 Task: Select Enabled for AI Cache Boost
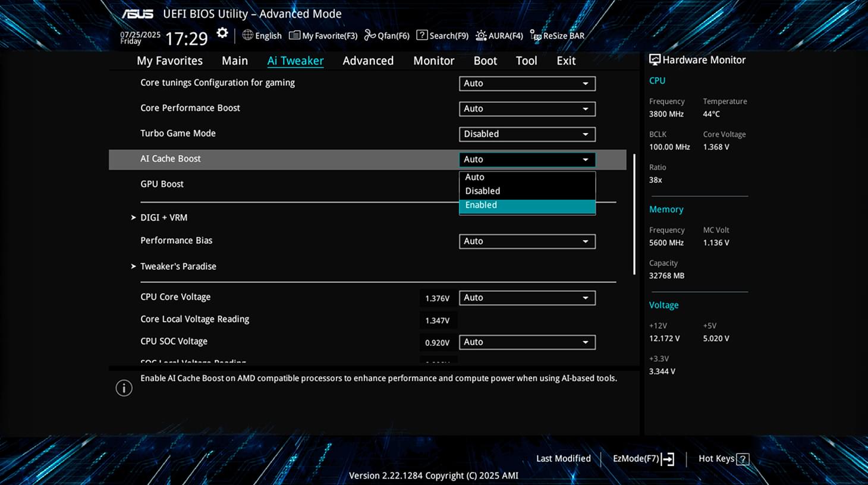tap(527, 204)
